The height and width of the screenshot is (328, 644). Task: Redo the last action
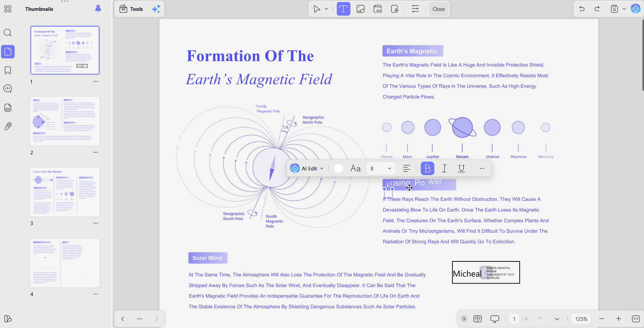click(597, 9)
